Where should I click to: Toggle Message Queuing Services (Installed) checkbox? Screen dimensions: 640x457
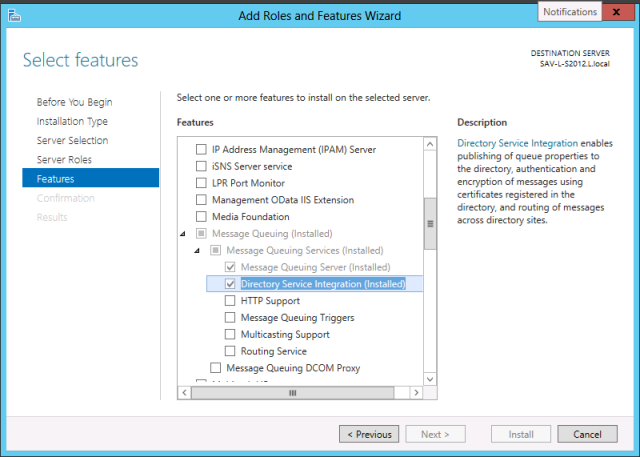coord(216,250)
